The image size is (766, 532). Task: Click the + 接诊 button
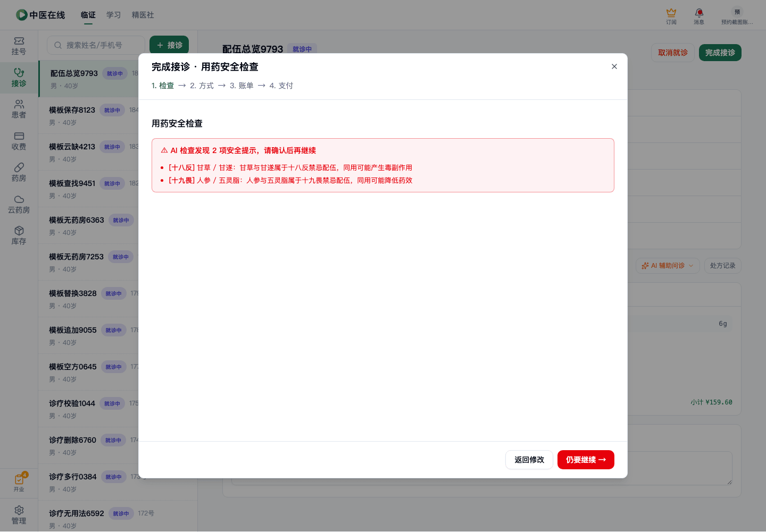(x=169, y=45)
